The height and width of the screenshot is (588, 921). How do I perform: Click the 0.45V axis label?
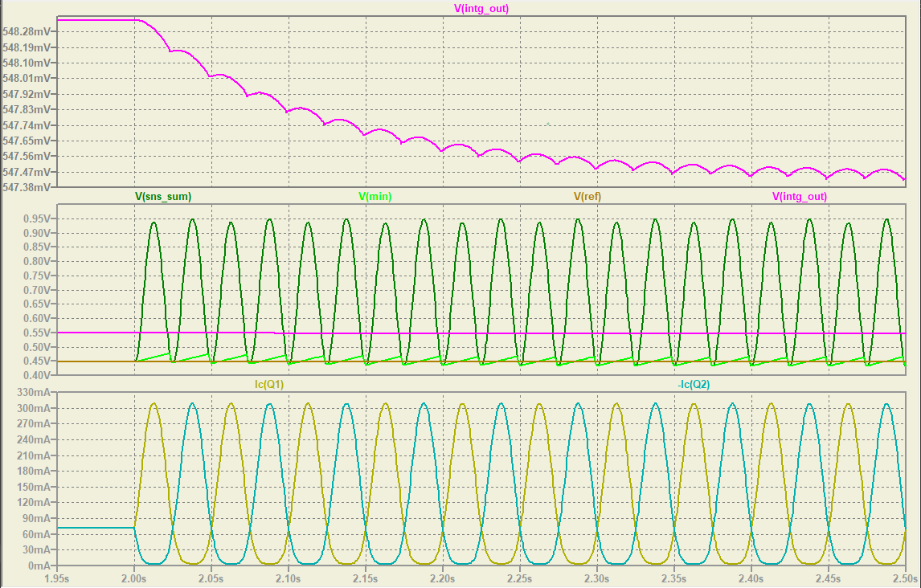36,361
